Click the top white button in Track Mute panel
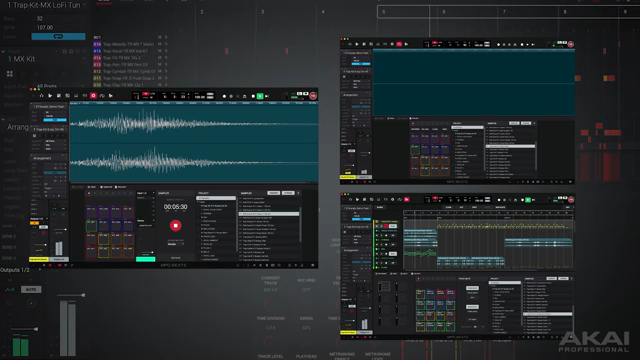Image resolution: width=640 pixels, height=360 pixels. click(472, 288)
